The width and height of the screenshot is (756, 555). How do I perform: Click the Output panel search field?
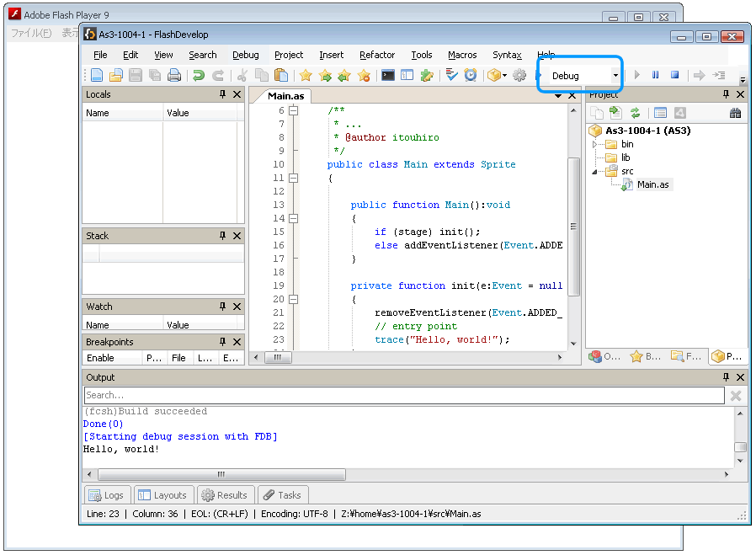click(403, 395)
